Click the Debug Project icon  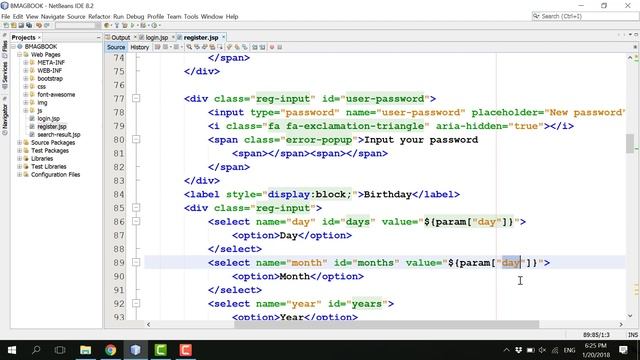(x=143, y=25)
